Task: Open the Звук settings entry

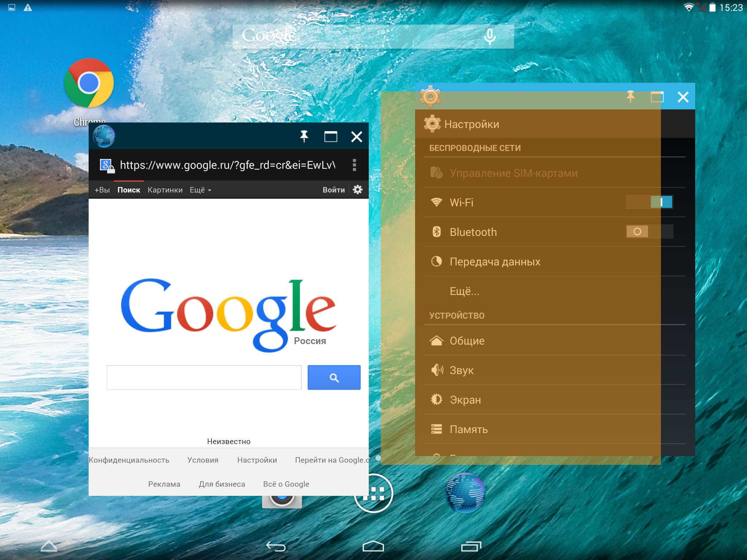Action: (x=555, y=370)
